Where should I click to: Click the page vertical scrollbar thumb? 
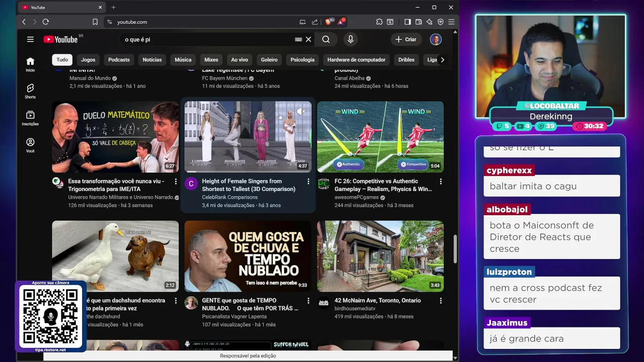455,249
